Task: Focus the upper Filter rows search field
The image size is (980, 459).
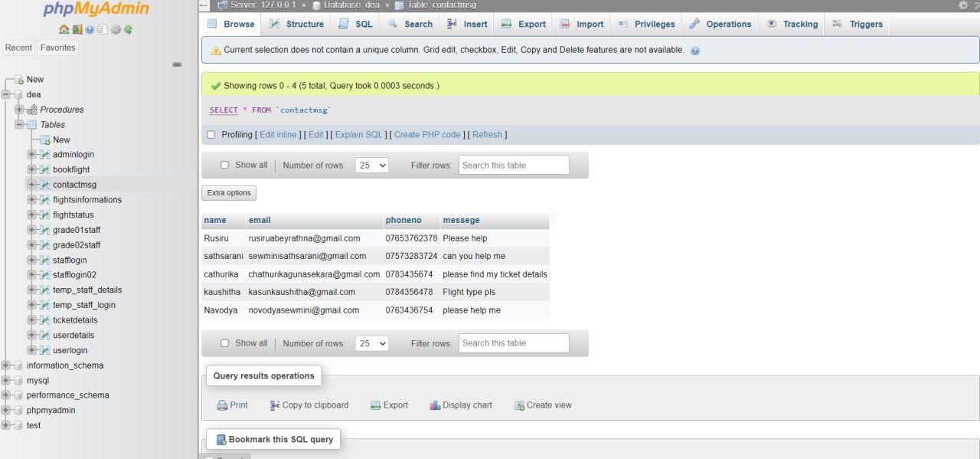Action: click(x=514, y=165)
